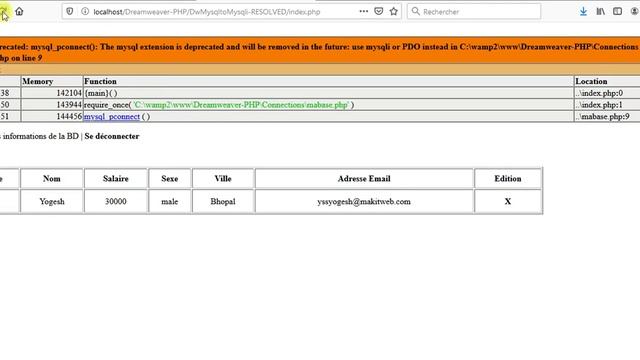The width and height of the screenshot is (640, 360).
Task: Select the male cell
Action: [x=169, y=202]
